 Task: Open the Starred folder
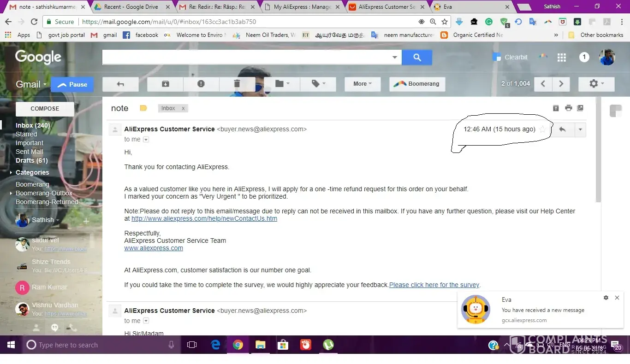pos(26,134)
